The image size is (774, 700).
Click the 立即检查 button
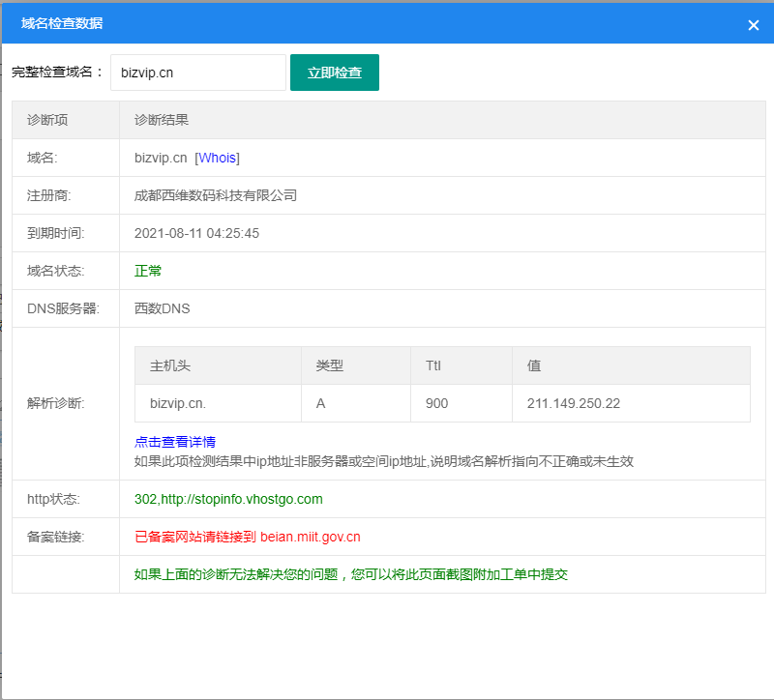(x=334, y=73)
